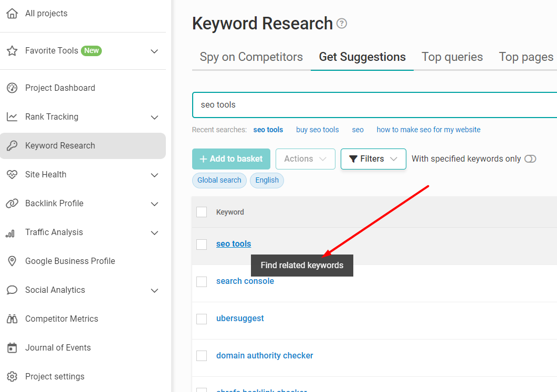Tick the checkbox for seo tools row
The width and height of the screenshot is (557, 392).
point(202,245)
